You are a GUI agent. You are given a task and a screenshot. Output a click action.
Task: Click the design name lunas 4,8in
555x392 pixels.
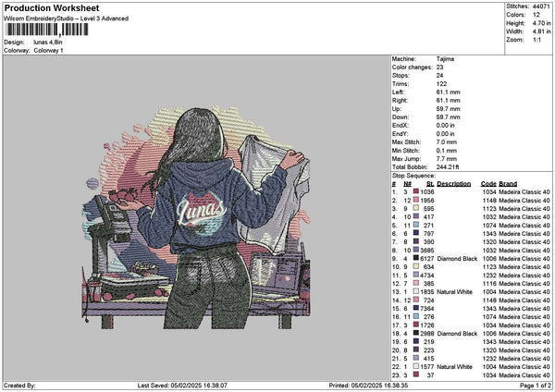48,43
